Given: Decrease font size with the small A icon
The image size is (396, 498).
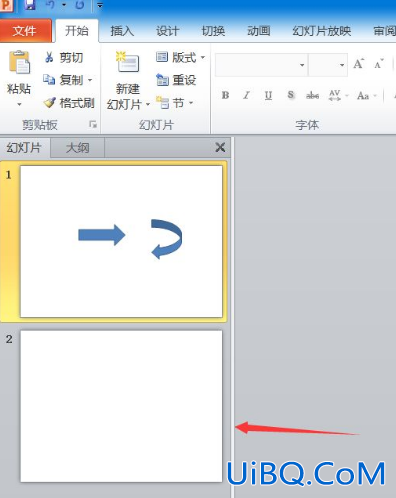Looking at the screenshot, I should point(378,64).
